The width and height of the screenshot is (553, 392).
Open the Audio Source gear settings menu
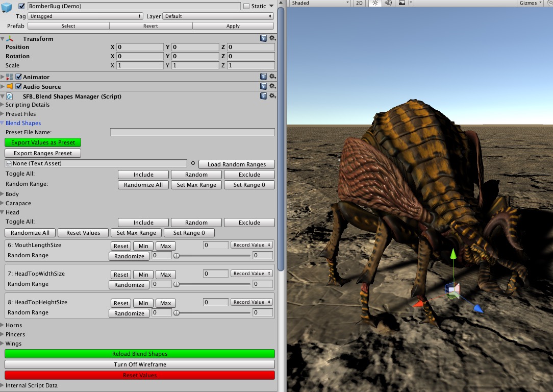(x=272, y=86)
